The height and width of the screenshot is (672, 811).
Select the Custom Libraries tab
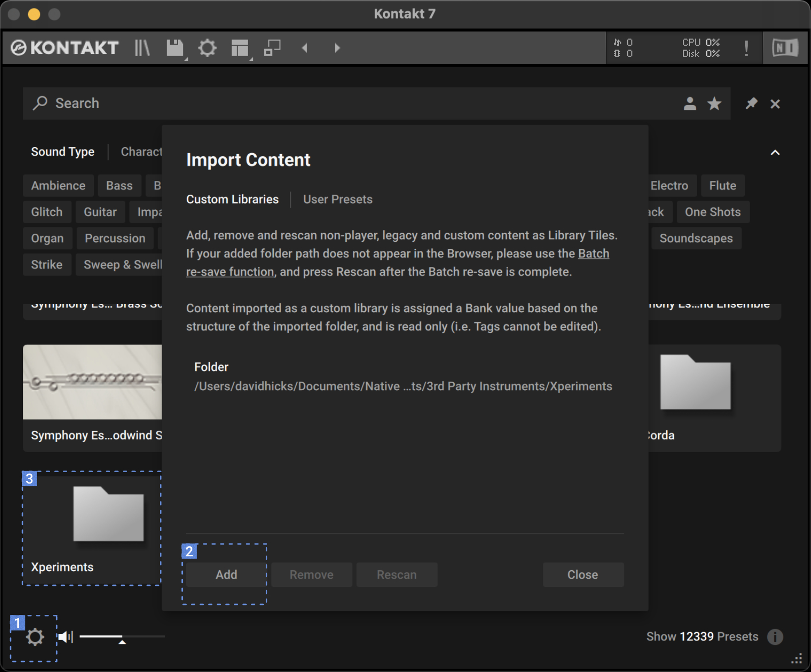point(232,199)
